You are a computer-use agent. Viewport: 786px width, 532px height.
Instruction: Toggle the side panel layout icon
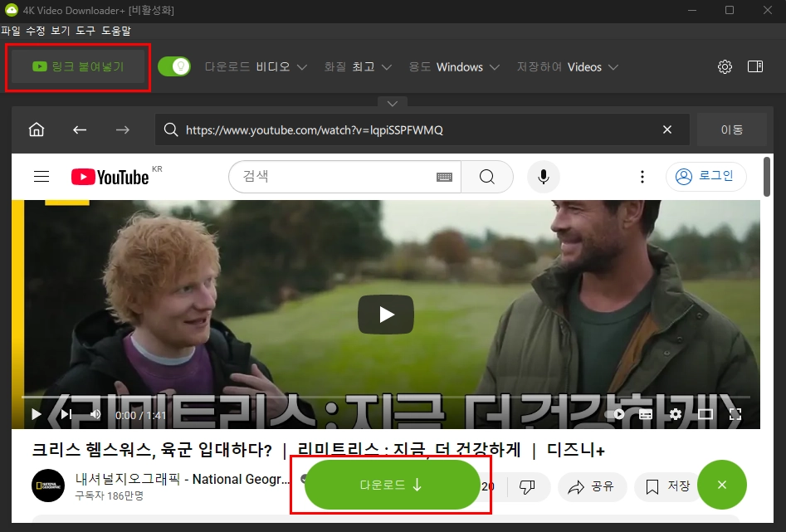pos(755,66)
